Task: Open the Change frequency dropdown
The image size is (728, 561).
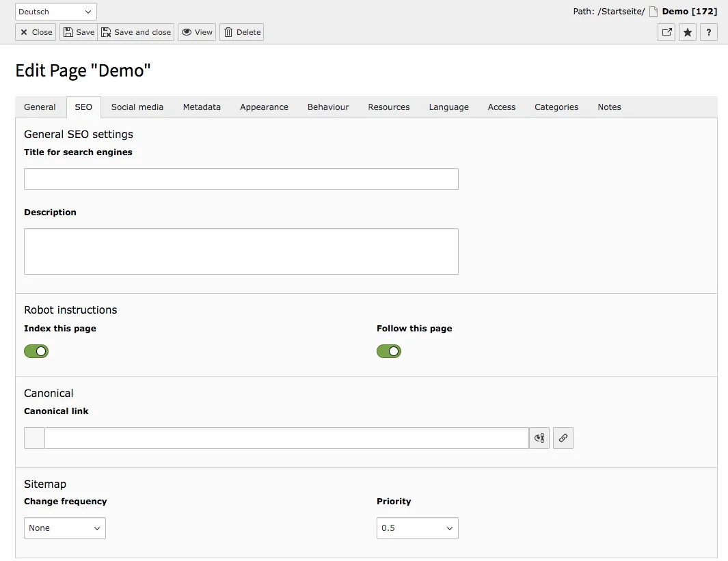Action: click(64, 528)
